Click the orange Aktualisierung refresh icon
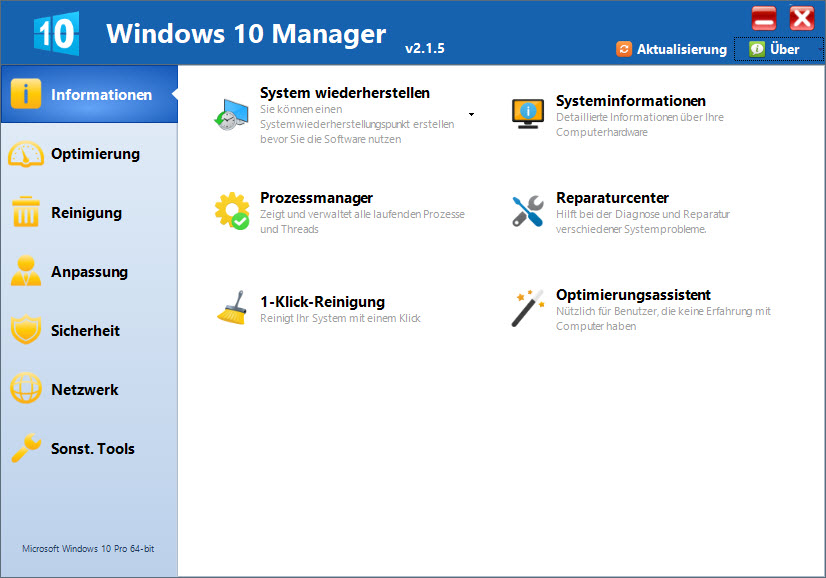Viewport: 826px width, 578px height. (624, 49)
